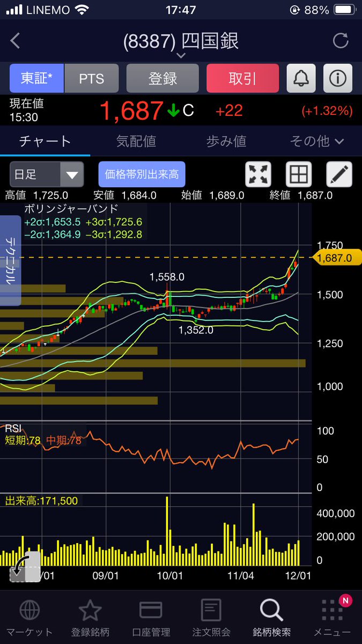
Task: Go back using the left chevron
Action: pyautogui.click(x=15, y=41)
